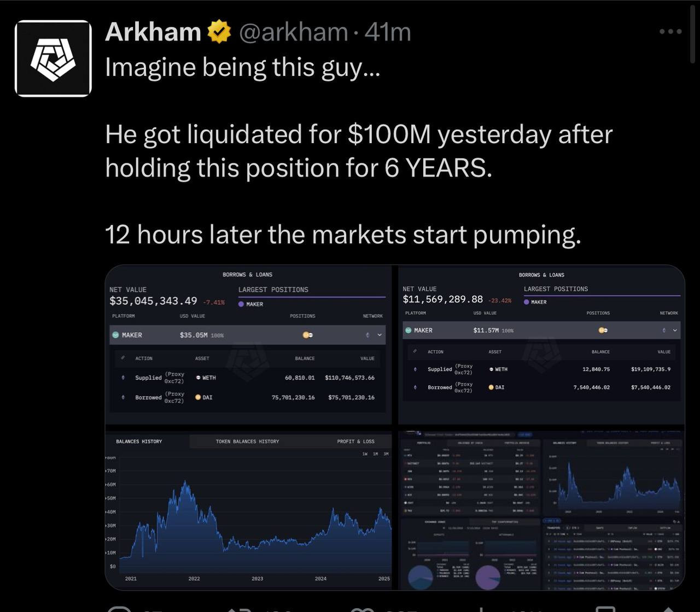Open the Arkham profile avatar
Screen dimensions: 700x612
[x=53, y=58]
